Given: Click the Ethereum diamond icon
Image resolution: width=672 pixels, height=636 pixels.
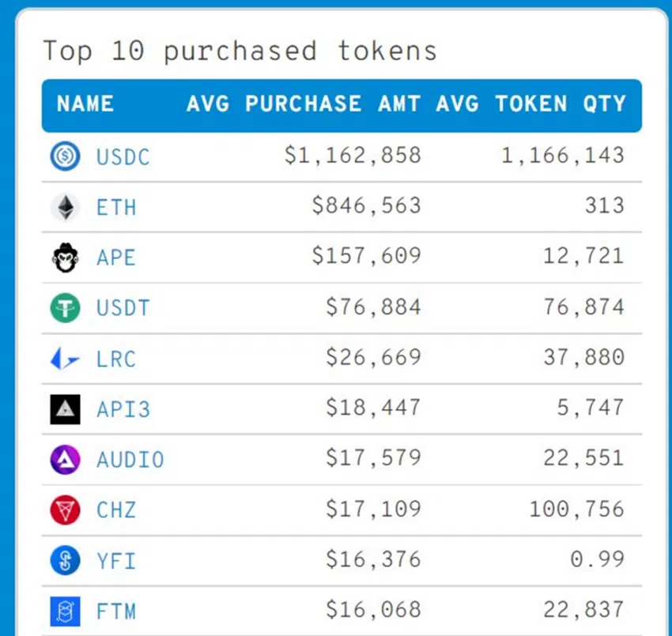Looking at the screenshot, I should [65, 207].
